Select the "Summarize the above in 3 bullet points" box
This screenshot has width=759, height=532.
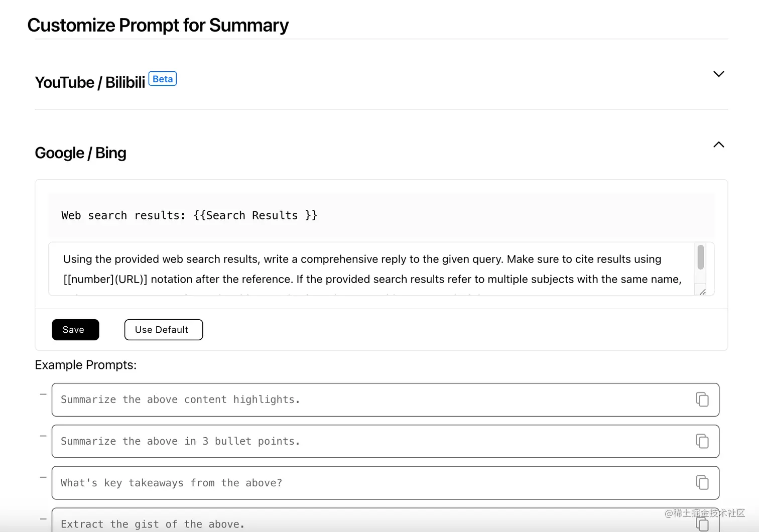click(x=351, y=441)
